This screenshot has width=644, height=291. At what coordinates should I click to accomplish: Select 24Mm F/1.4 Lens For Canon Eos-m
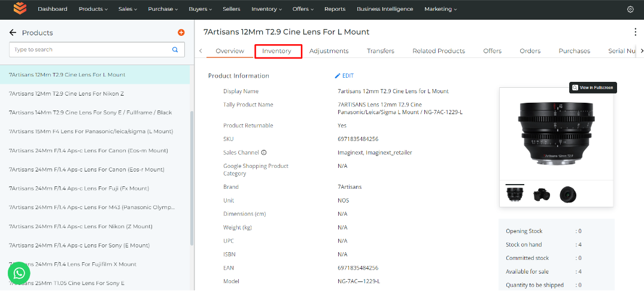point(95,151)
